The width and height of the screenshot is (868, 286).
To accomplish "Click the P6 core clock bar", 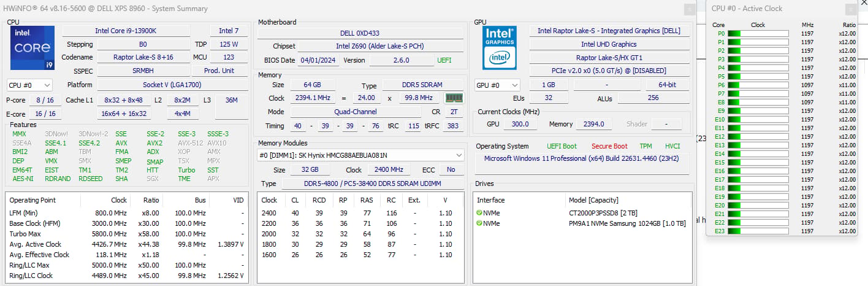I will pos(758,85).
